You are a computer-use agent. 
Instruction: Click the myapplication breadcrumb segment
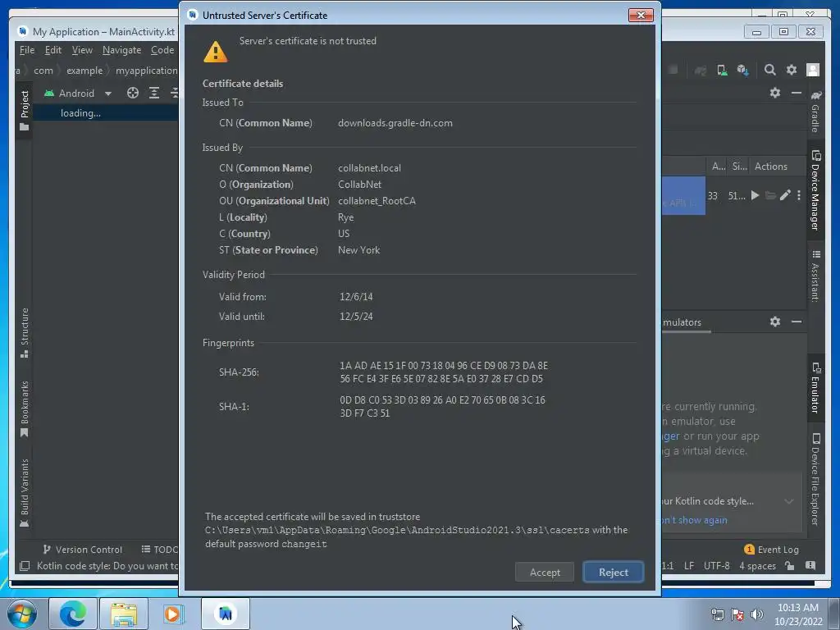[x=146, y=71]
